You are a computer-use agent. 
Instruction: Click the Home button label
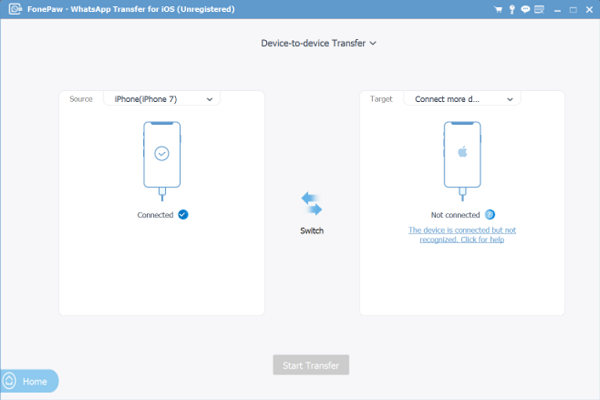(35, 382)
